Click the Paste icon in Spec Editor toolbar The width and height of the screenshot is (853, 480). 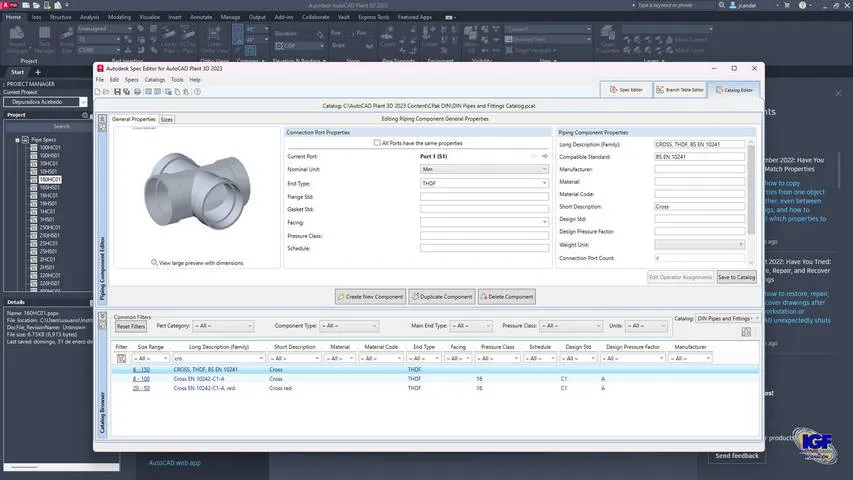click(186, 92)
